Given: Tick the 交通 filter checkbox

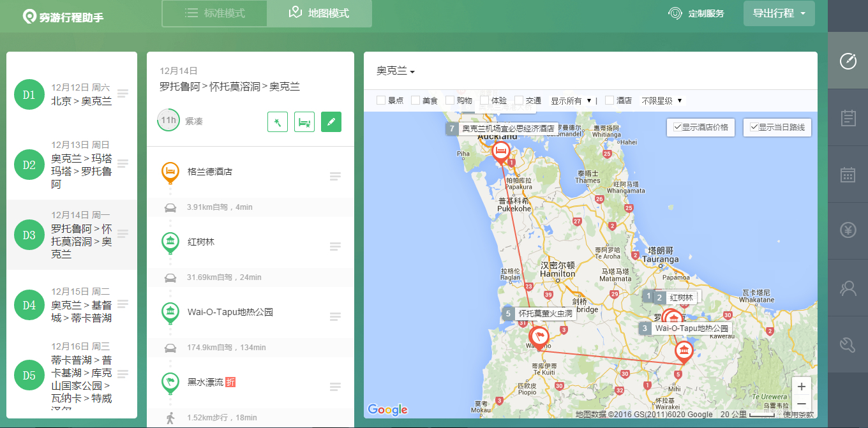Looking at the screenshot, I should [519, 100].
